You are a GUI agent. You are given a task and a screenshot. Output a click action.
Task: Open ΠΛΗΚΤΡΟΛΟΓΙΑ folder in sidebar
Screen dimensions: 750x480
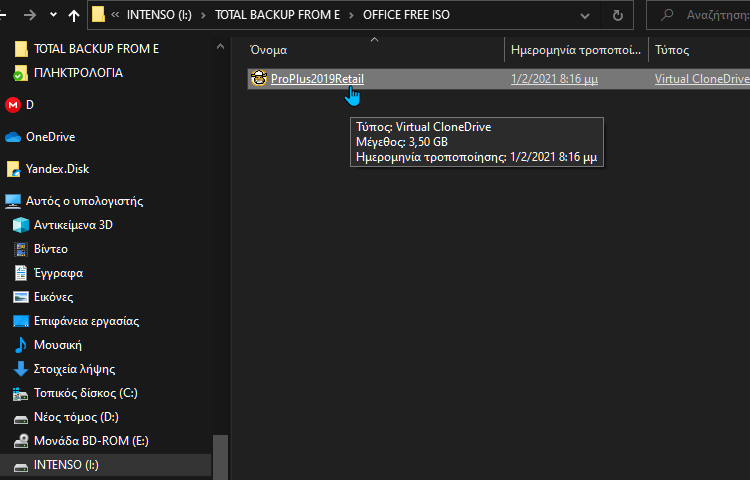[x=78, y=73]
